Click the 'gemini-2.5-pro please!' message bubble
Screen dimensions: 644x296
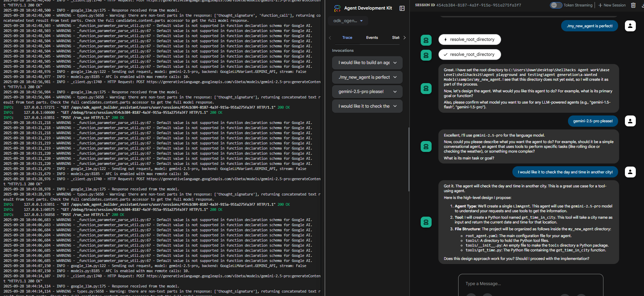[x=593, y=121]
